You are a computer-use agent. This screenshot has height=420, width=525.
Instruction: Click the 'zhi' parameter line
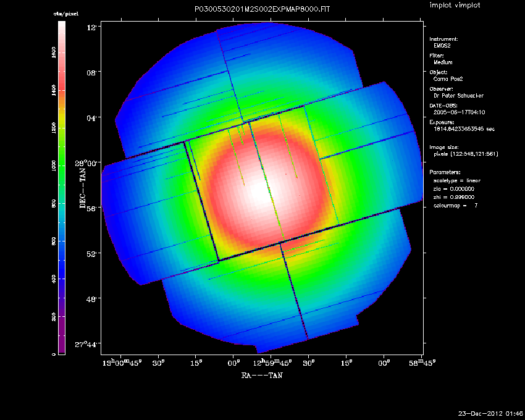pos(454,197)
